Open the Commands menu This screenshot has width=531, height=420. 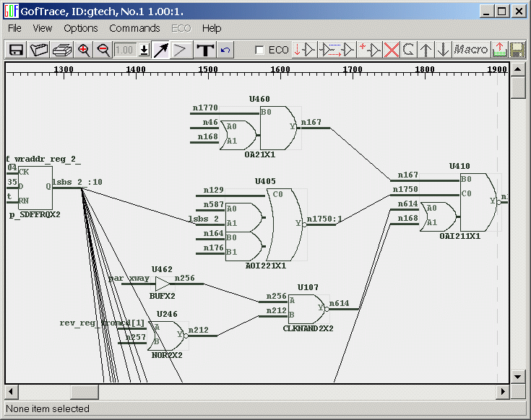pyautogui.click(x=134, y=28)
